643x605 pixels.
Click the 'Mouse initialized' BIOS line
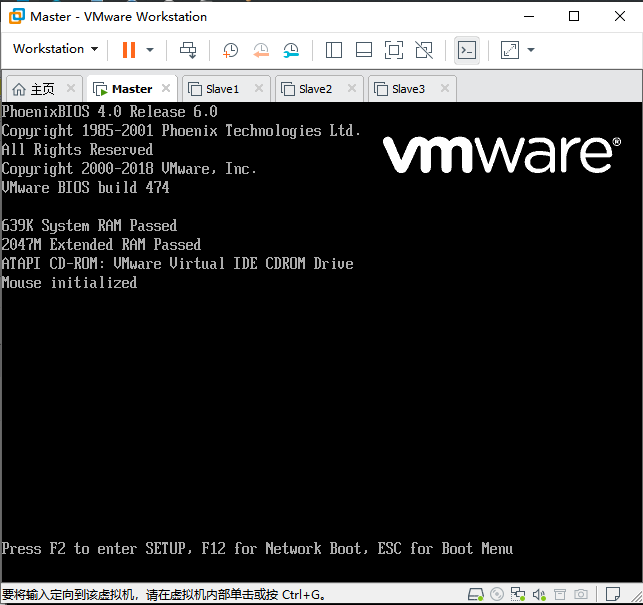tap(69, 283)
